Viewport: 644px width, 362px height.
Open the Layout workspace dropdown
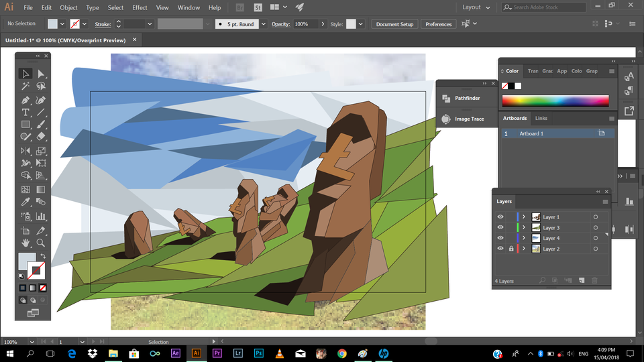tap(476, 7)
